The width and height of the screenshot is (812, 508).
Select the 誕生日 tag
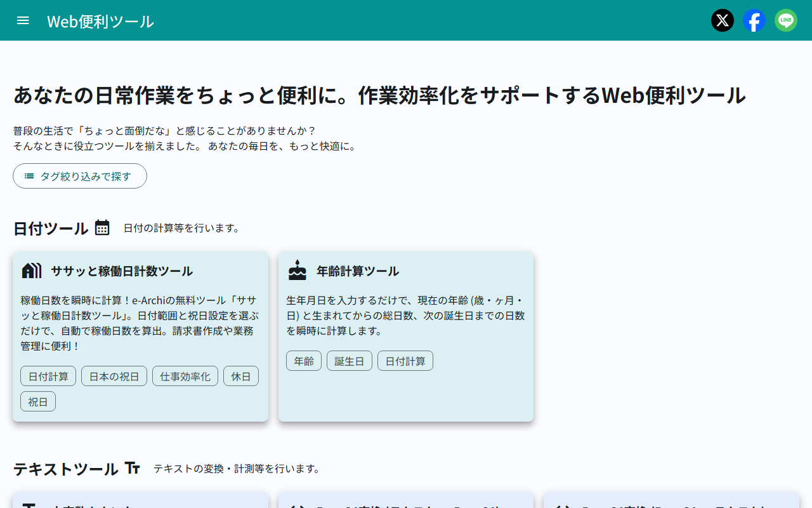[349, 360]
